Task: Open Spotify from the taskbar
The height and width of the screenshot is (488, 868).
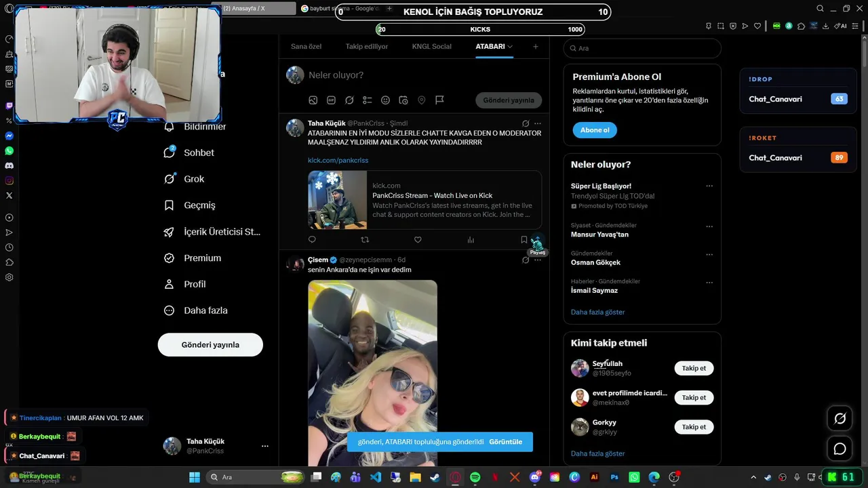Action: coord(475,477)
